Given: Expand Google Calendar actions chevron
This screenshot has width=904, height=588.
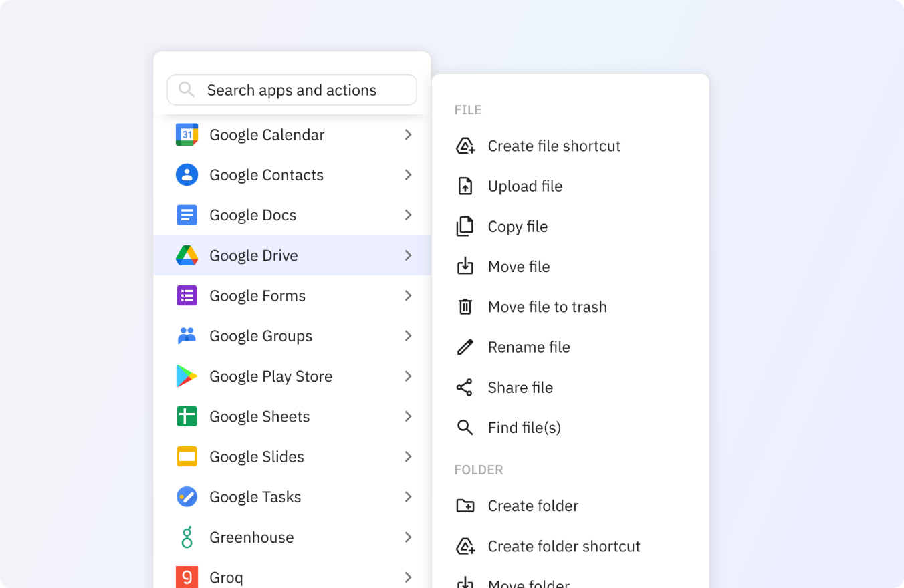Looking at the screenshot, I should (x=408, y=134).
